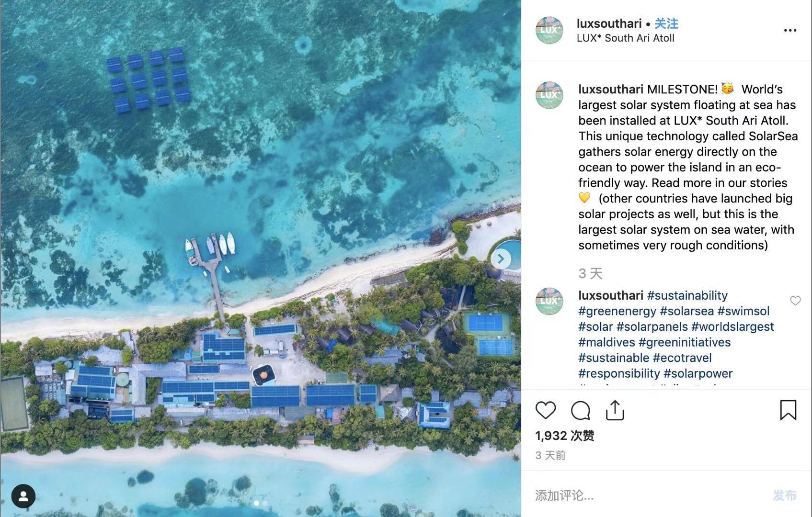Viewport: 812px width, 517px height.
Task: Open tagged people icon on the photo
Action: point(23,496)
